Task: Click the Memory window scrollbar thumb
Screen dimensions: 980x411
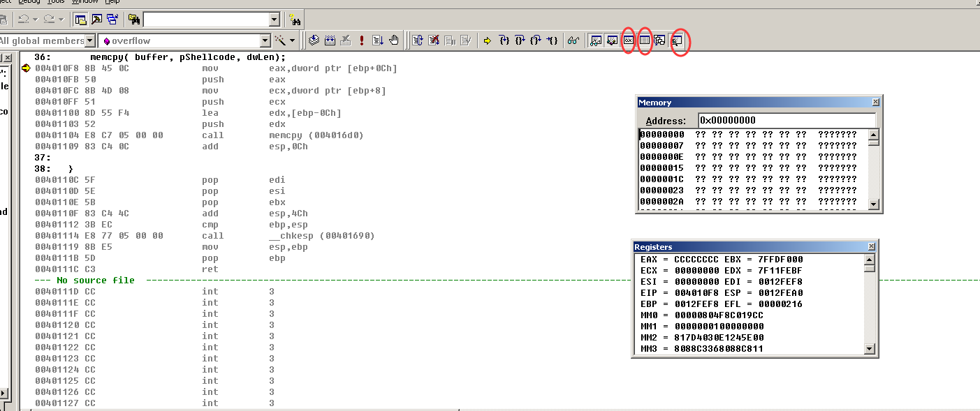Action: pos(874,142)
